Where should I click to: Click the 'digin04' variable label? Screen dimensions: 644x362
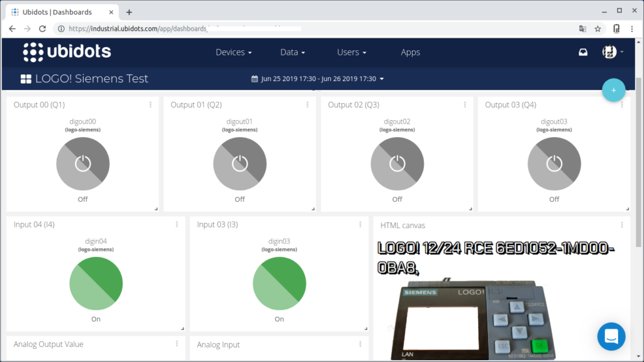[96, 241]
